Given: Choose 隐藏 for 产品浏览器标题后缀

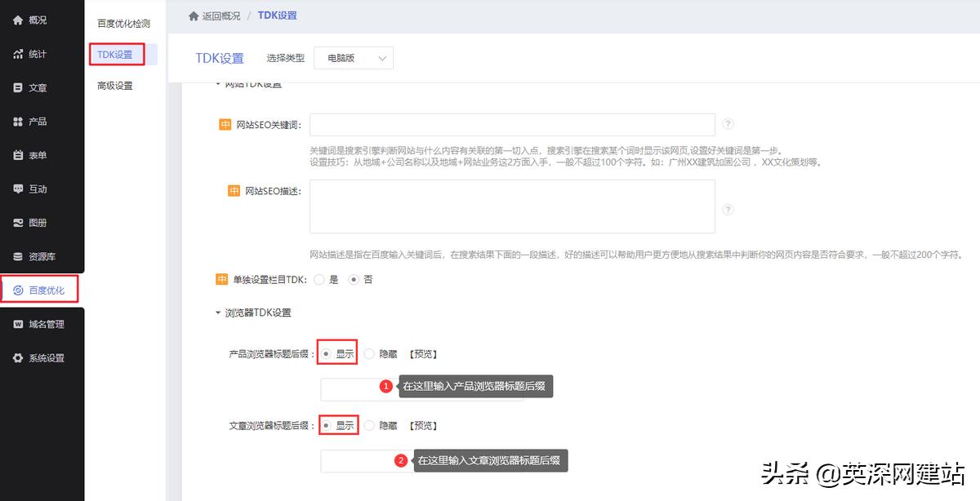Looking at the screenshot, I should (x=369, y=353).
